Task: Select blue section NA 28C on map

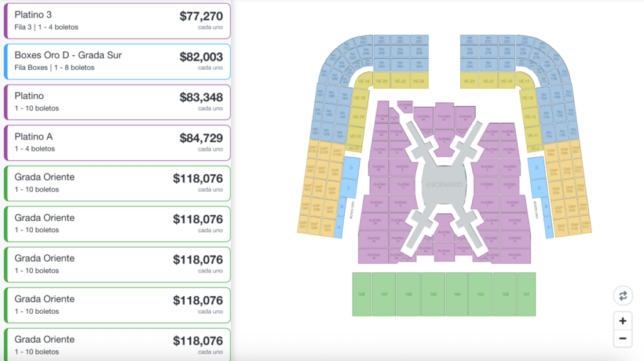Action: [x=401, y=40]
